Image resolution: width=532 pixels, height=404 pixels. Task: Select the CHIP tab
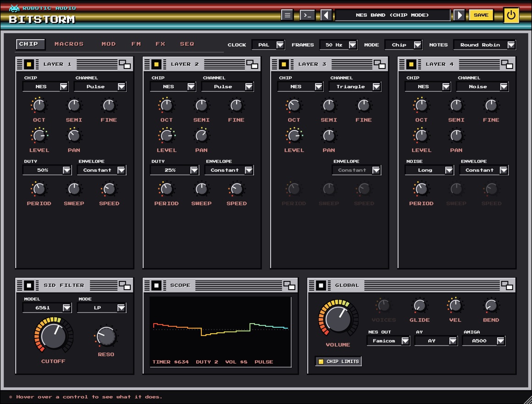click(30, 44)
